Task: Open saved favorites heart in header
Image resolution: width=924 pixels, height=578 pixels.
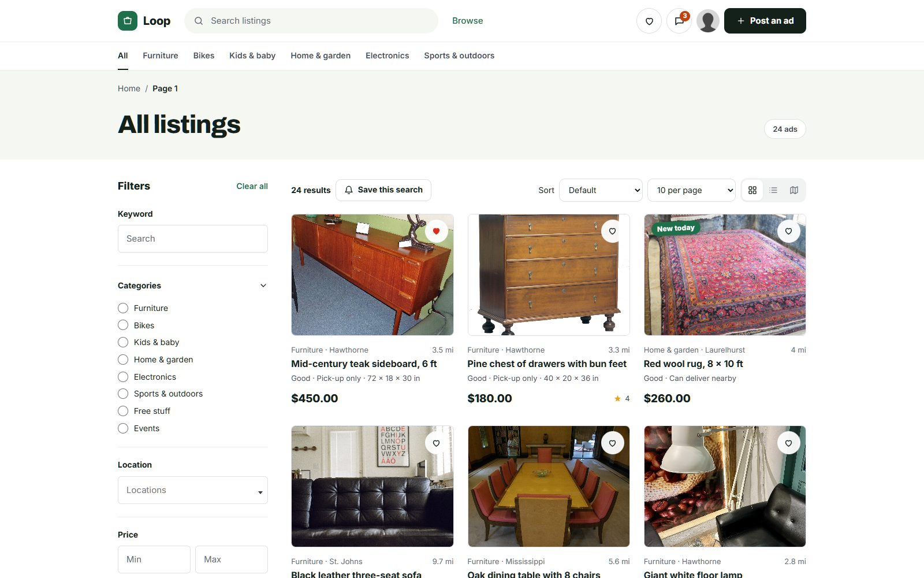Action: [649, 21]
